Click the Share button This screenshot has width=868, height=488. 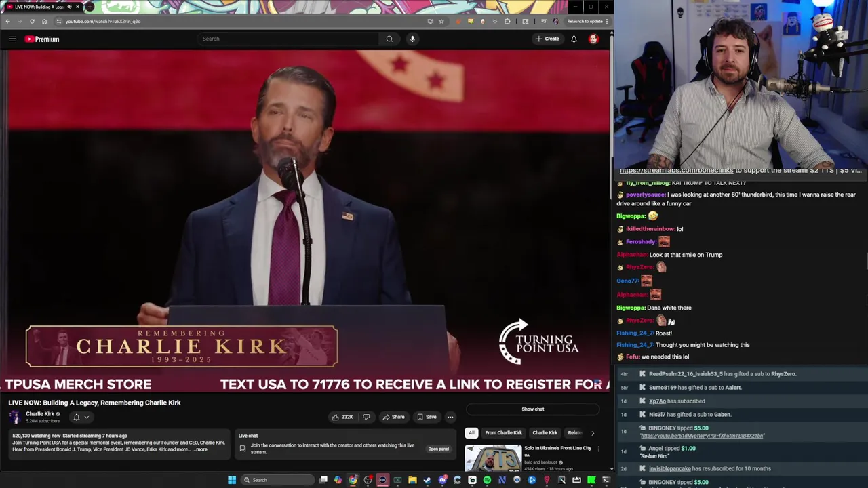393,417
